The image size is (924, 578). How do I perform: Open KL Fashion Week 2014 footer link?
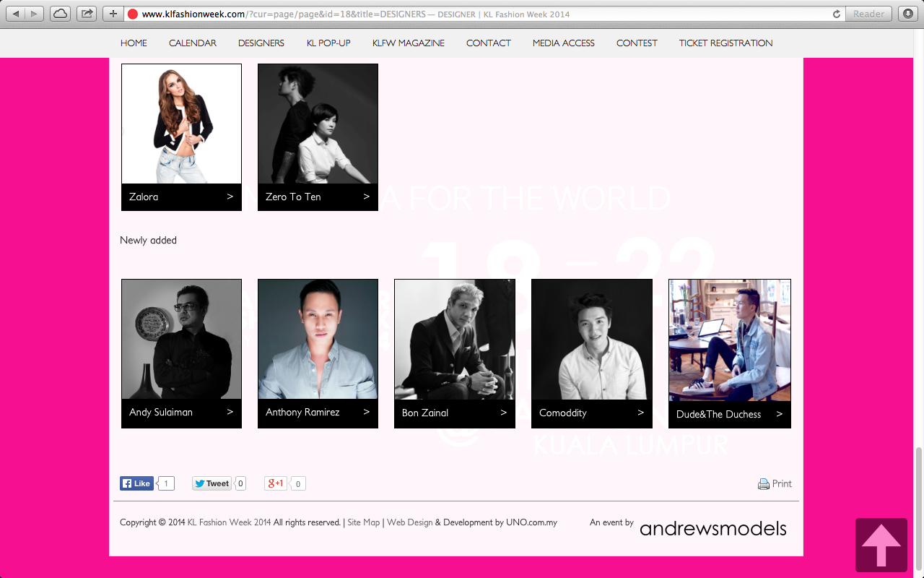(229, 522)
